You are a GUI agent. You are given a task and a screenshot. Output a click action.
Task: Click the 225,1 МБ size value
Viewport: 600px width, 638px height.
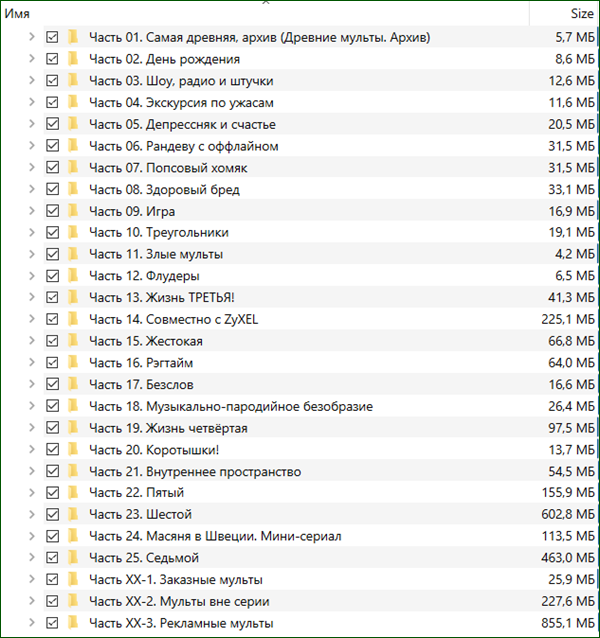point(568,319)
